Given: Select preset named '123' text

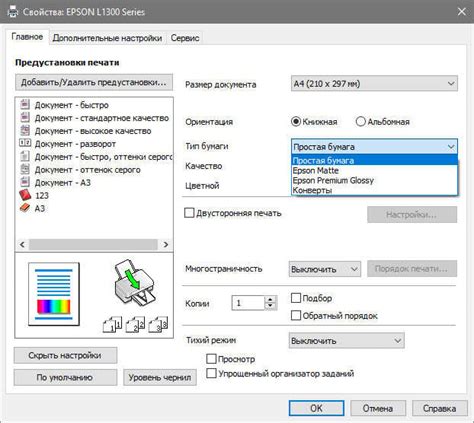Looking at the screenshot, I should [x=42, y=196].
